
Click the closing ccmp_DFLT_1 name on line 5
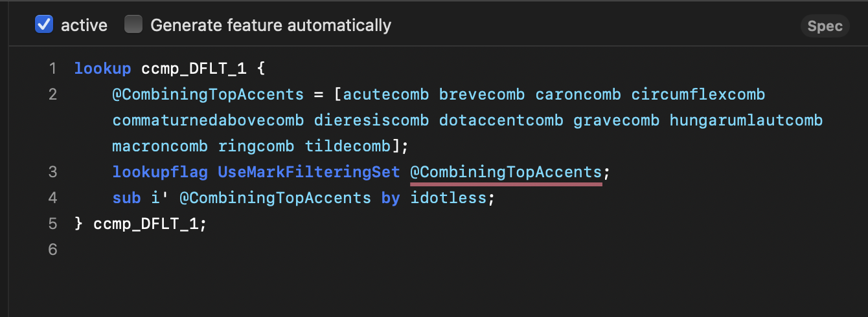146,224
